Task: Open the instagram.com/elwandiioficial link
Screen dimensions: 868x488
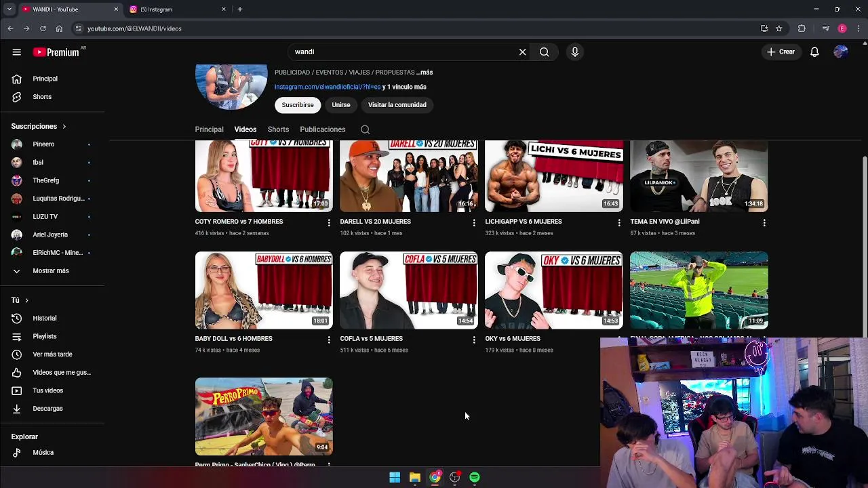Action: coord(328,87)
